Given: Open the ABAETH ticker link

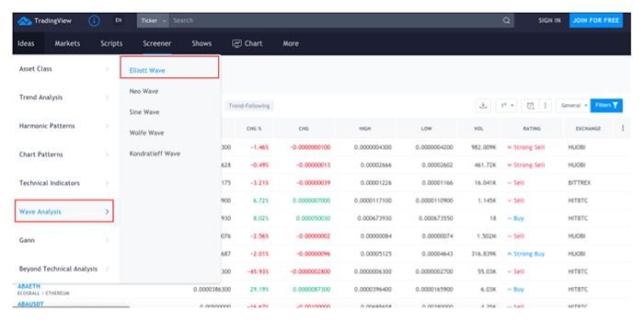Looking at the screenshot, I should tap(29, 286).
